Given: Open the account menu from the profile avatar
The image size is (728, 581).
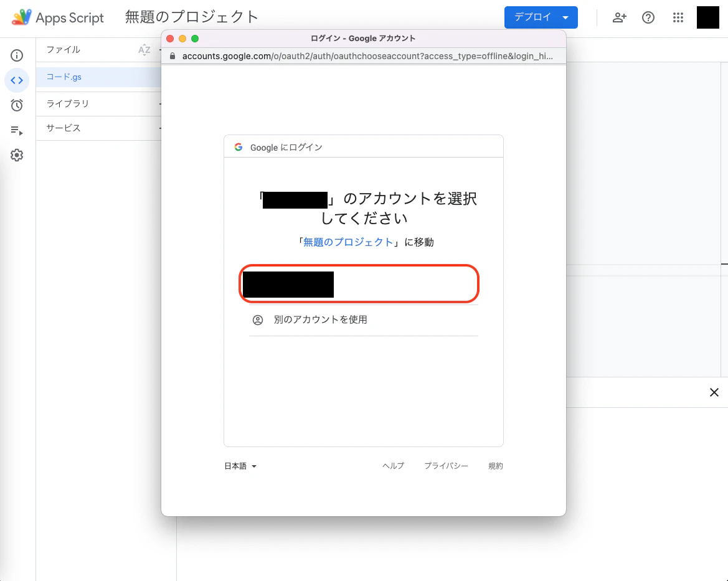Looking at the screenshot, I should (708, 17).
